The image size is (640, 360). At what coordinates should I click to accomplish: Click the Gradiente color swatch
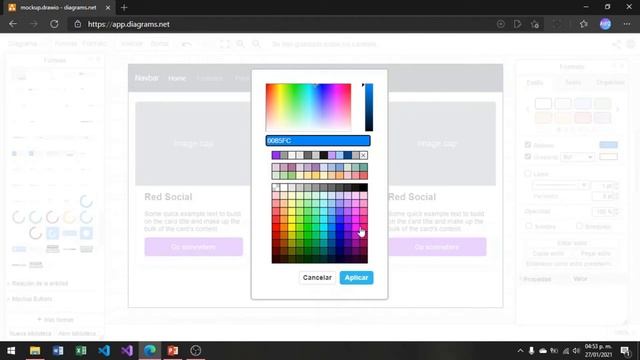[x=608, y=157]
